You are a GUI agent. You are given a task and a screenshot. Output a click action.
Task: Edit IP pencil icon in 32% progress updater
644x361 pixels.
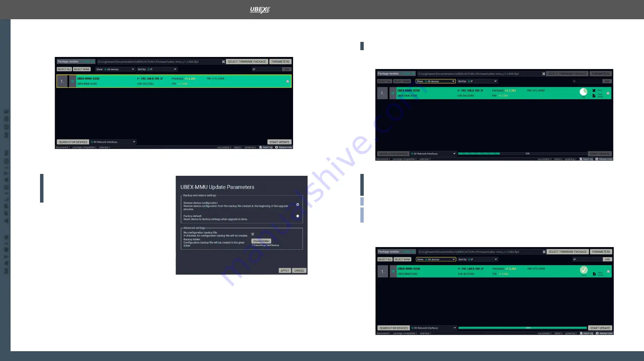[x=482, y=91]
